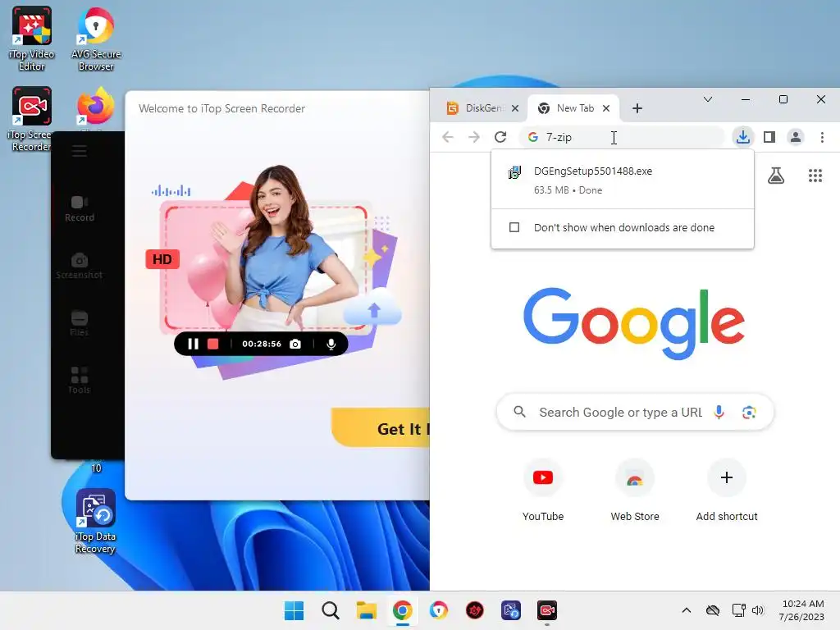840x630 pixels.
Task: Show hidden system tray icons
Action: pos(687,610)
